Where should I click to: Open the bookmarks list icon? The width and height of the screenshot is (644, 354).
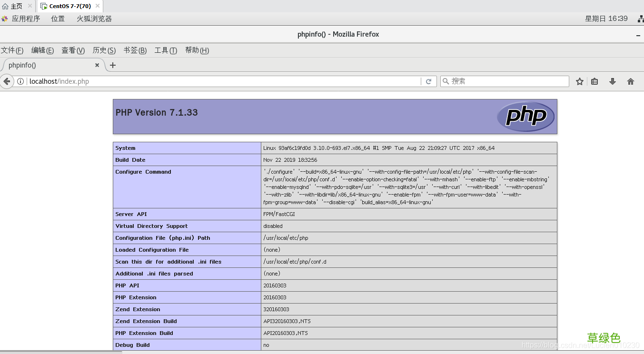pos(594,81)
